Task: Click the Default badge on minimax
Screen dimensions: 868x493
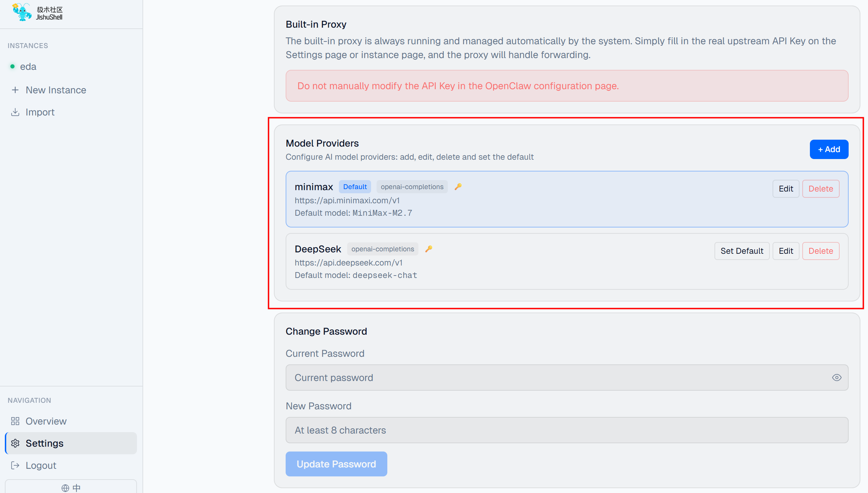Action: pos(355,187)
